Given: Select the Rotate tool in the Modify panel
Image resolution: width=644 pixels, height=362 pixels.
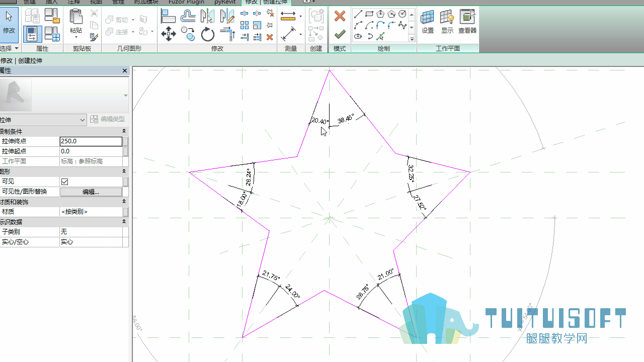Looking at the screenshot, I should tap(208, 34).
